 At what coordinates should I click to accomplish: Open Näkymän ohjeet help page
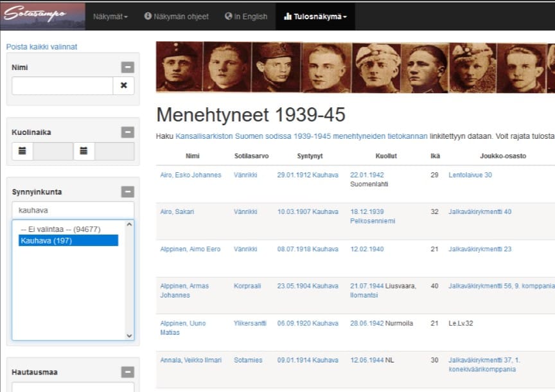177,17
